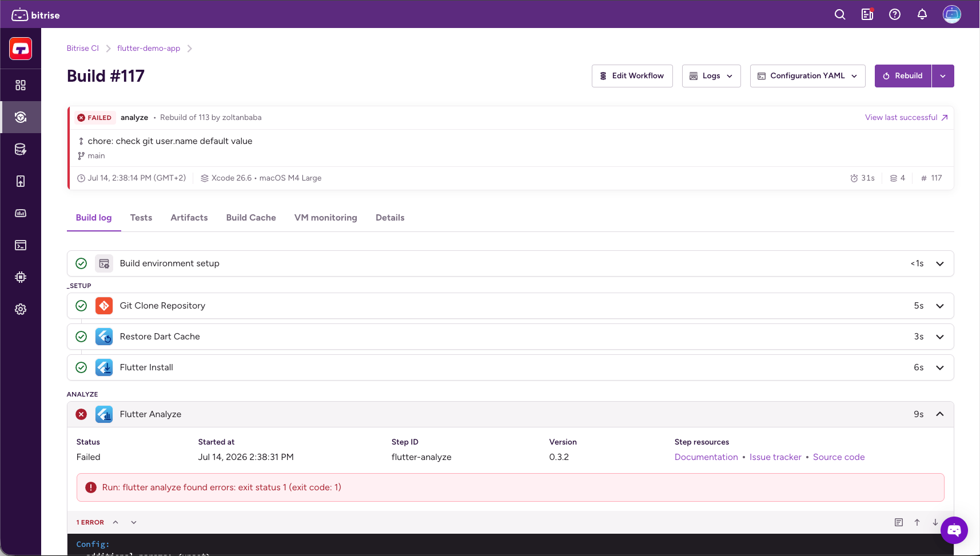The image size is (980, 556).
Task: Expand Restore Dart Cache step
Action: 940,337
